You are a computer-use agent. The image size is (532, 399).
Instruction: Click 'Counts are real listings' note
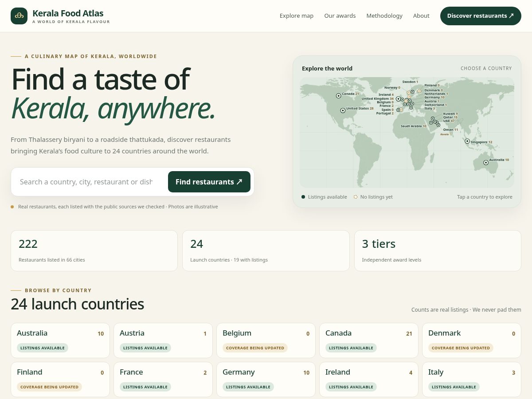[x=466, y=310]
